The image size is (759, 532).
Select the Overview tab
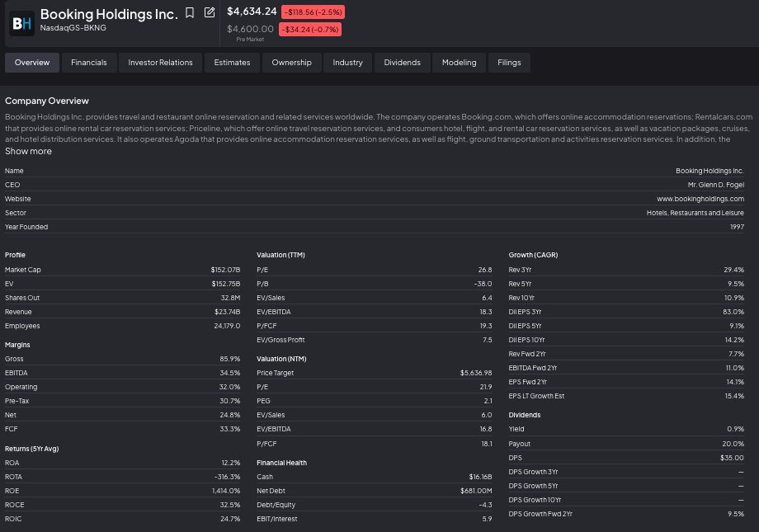tap(32, 63)
